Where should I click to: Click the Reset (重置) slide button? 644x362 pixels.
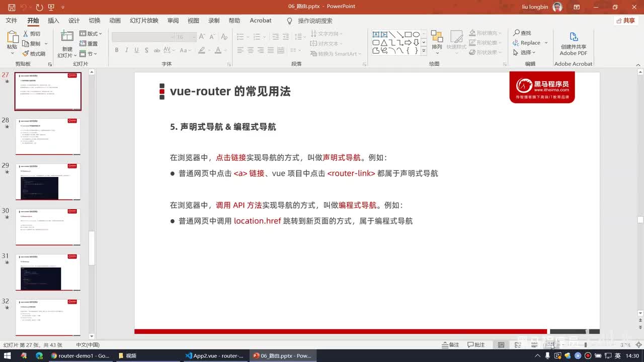click(89, 44)
